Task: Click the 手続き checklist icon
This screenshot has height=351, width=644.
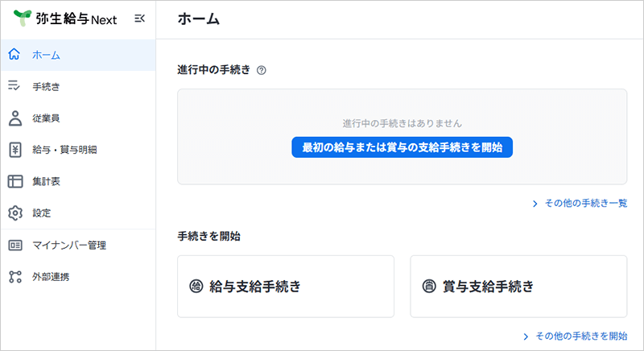Action: pos(14,86)
